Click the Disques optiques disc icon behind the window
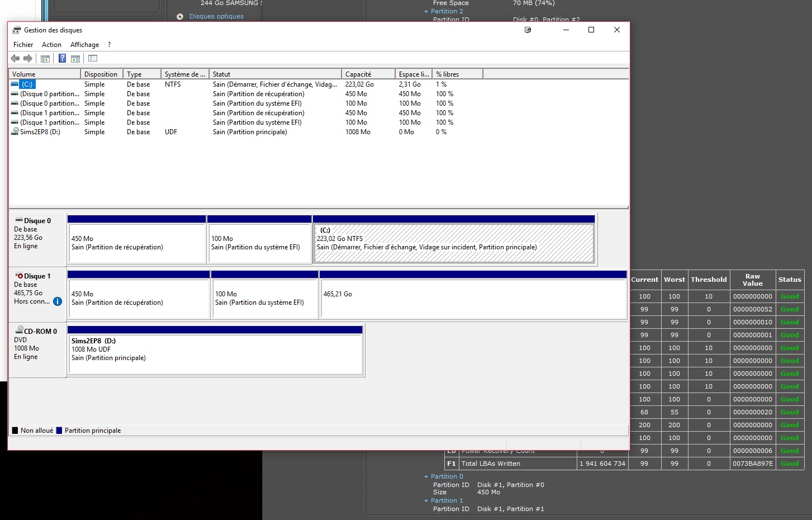Viewport: 812px width, 520px height. (x=180, y=17)
